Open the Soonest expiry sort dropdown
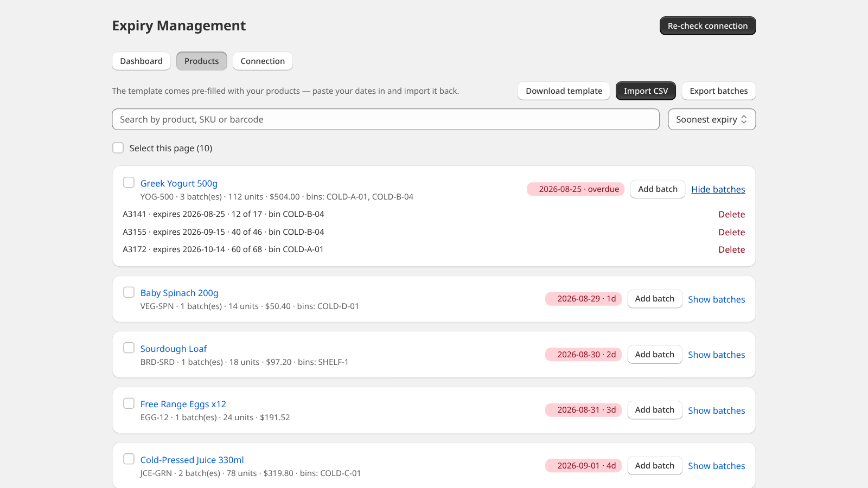Image resolution: width=868 pixels, height=488 pixels. click(712, 119)
